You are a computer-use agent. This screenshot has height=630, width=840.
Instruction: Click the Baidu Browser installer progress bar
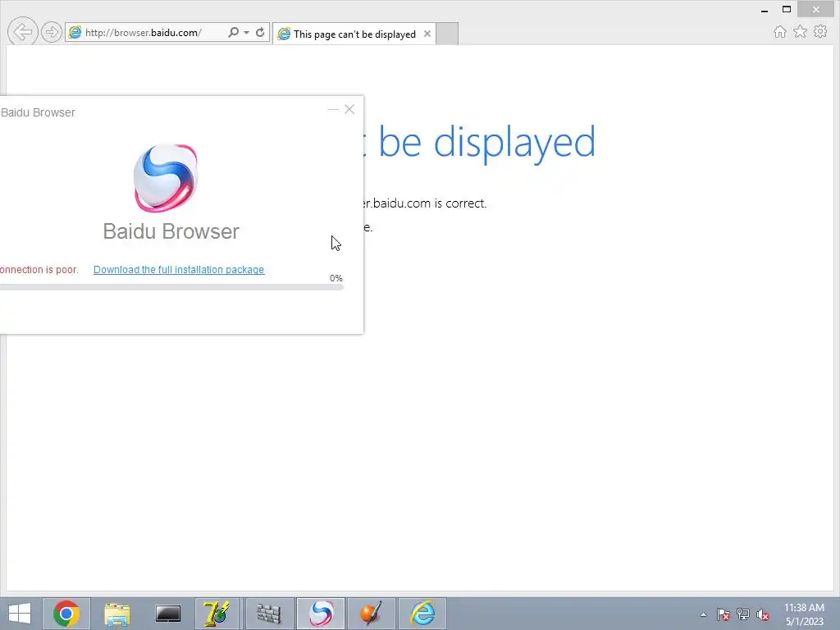[171, 287]
